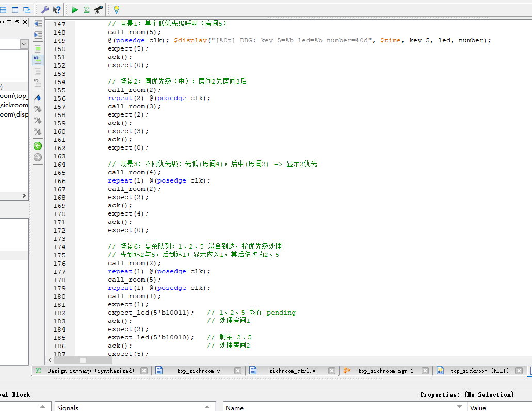
Task: Click the disabled gray undo-lines icon
Action: [x=38, y=83]
